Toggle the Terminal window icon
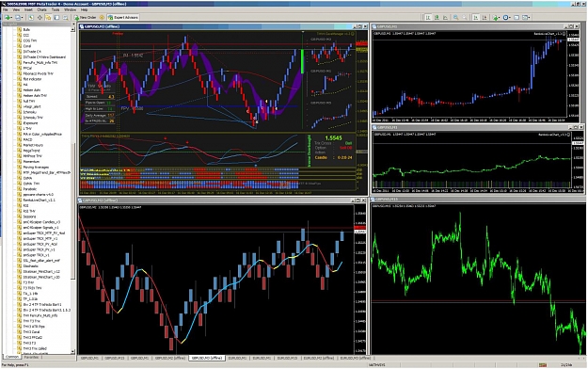 [56, 17]
